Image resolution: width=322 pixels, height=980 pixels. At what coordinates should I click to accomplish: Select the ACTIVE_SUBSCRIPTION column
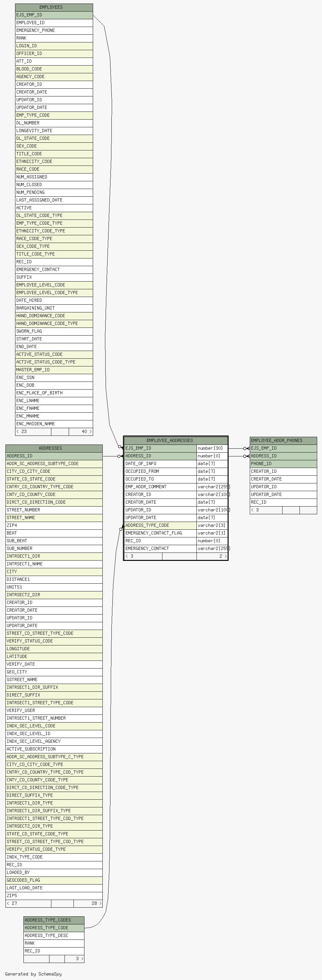click(54, 749)
